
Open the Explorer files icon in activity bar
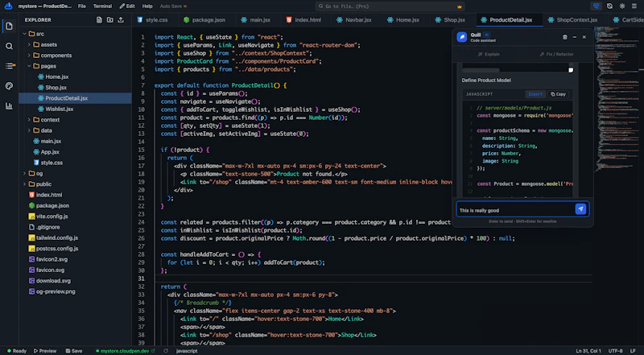[x=9, y=27]
